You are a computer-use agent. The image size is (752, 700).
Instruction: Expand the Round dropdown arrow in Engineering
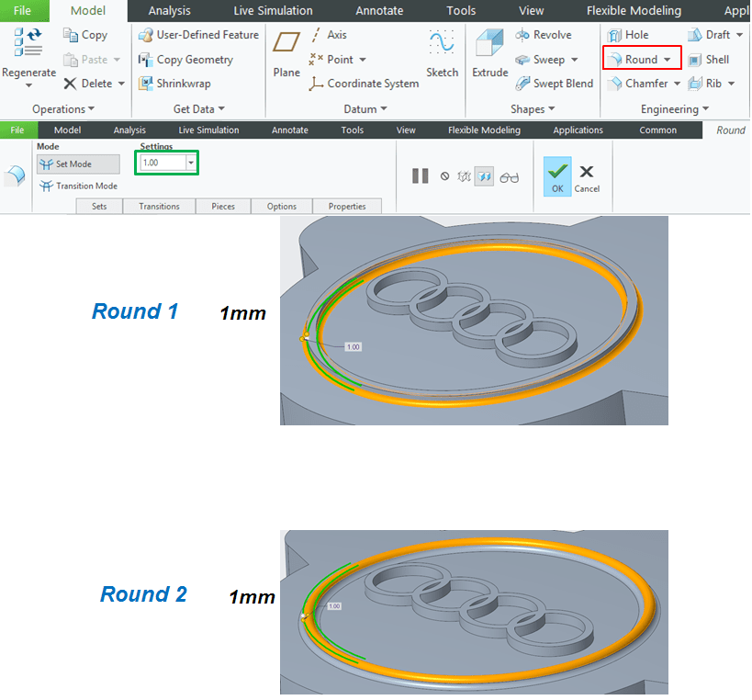tap(667, 60)
